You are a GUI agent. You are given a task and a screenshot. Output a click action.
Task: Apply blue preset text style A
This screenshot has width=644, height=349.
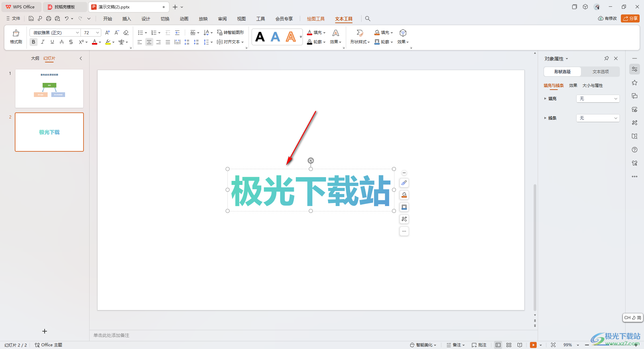[275, 37]
